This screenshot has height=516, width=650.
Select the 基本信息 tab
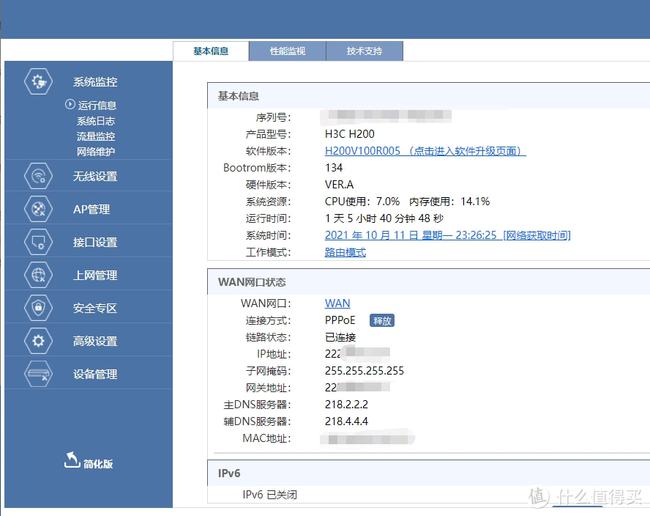tap(211, 51)
